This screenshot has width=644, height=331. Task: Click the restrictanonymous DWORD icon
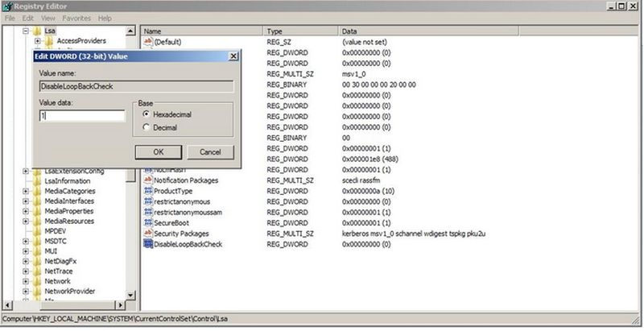point(148,201)
